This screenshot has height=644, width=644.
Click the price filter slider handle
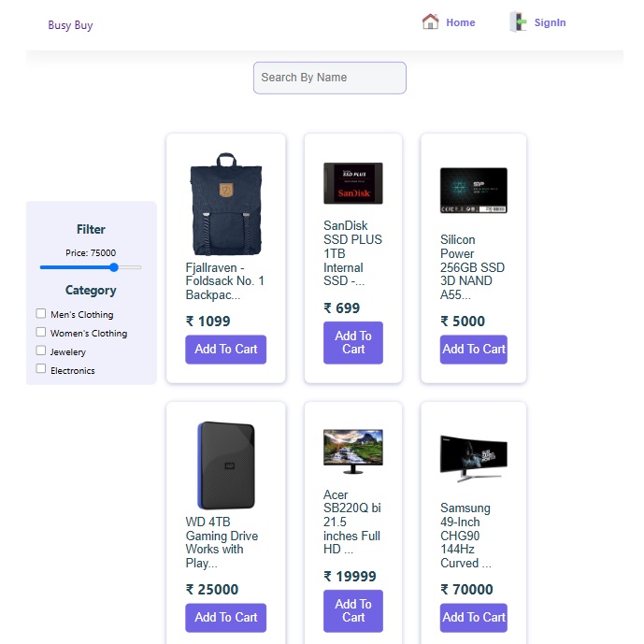(114, 267)
